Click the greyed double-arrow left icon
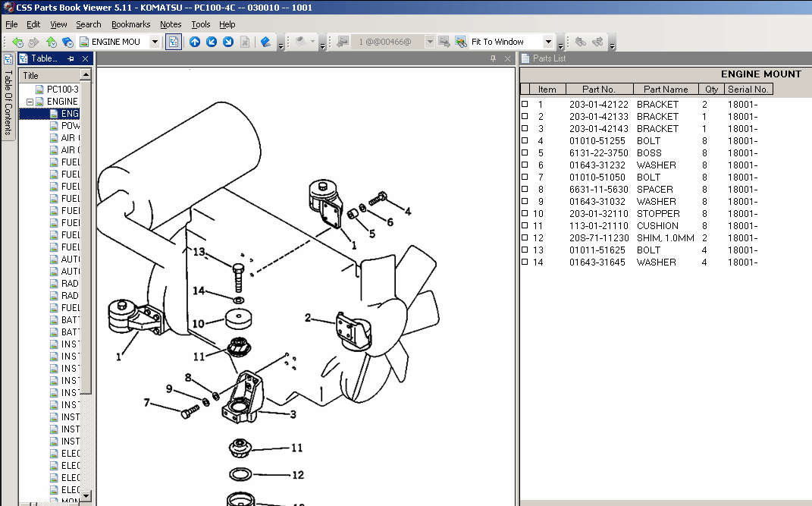Viewport: 812px width, 506px height. [x=581, y=42]
